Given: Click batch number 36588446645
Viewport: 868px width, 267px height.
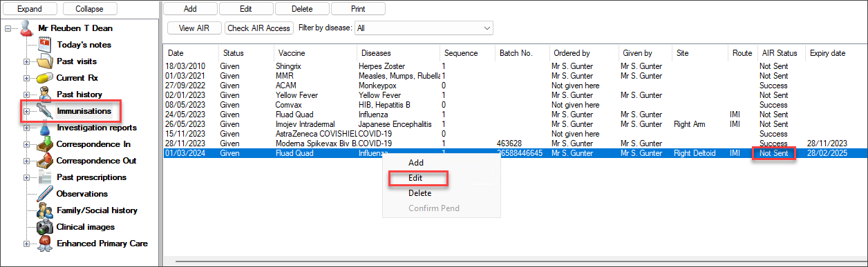Looking at the screenshot, I should (x=520, y=153).
